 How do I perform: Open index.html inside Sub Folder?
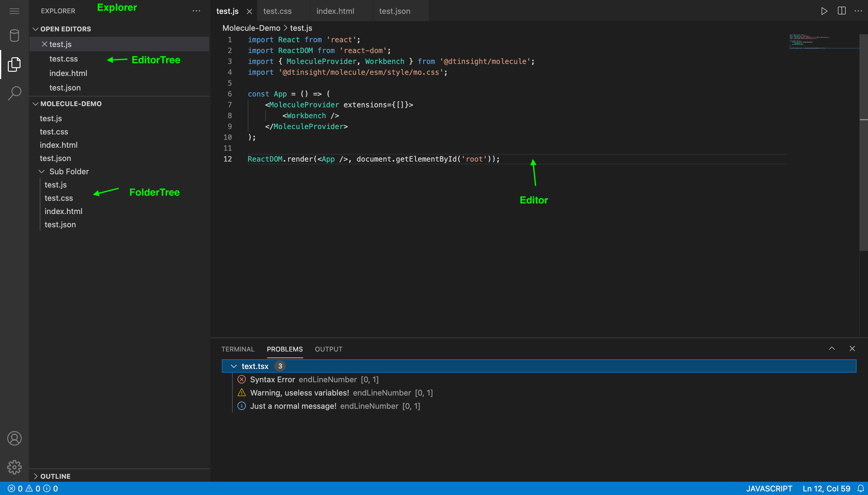pos(119,211)
